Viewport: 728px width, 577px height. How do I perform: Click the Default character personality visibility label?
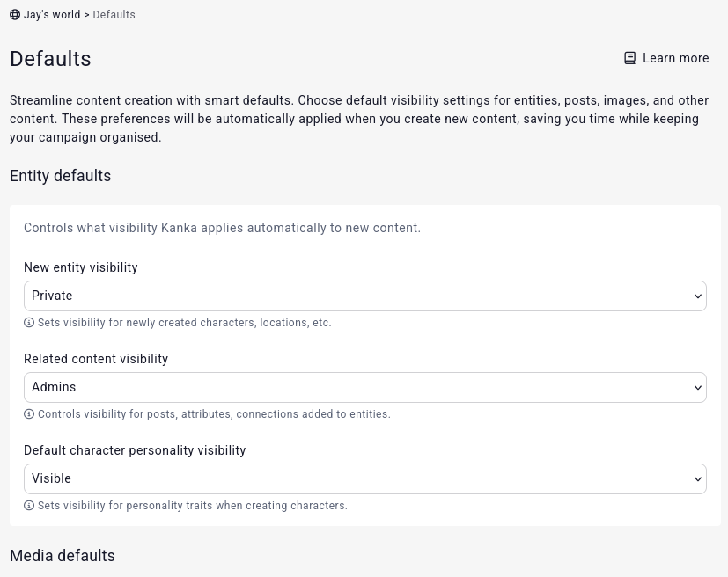coord(135,450)
